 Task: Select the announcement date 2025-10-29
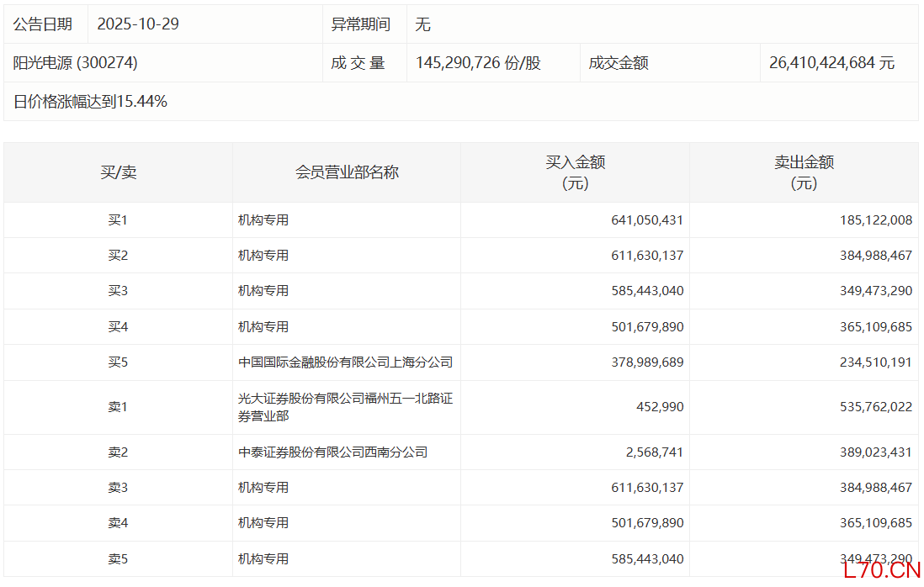[138, 24]
